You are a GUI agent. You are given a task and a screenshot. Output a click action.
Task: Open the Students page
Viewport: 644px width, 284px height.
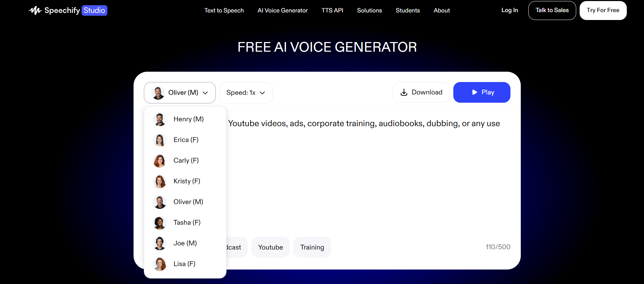tap(408, 10)
